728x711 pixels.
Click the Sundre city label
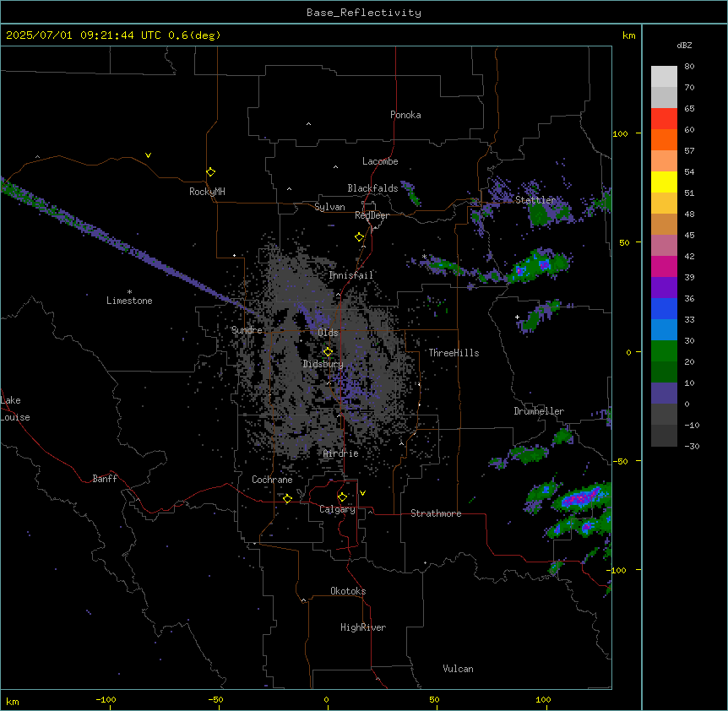(x=247, y=330)
